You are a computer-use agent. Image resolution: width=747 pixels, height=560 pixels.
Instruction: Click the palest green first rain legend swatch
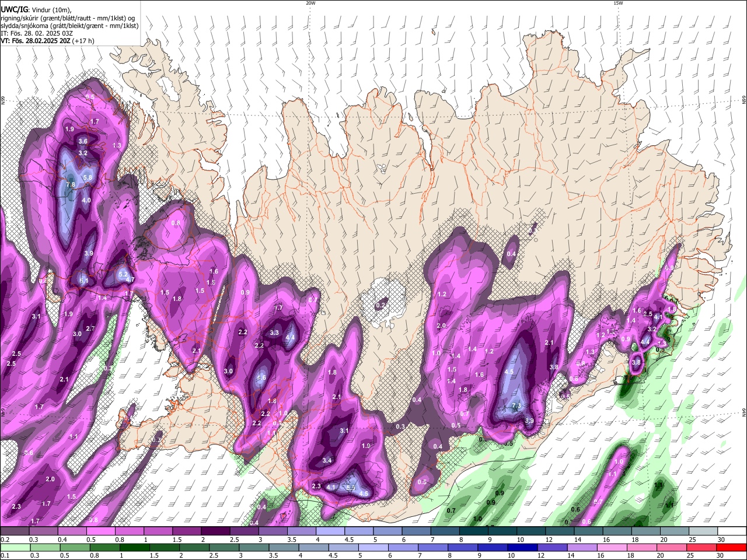coord(16,547)
